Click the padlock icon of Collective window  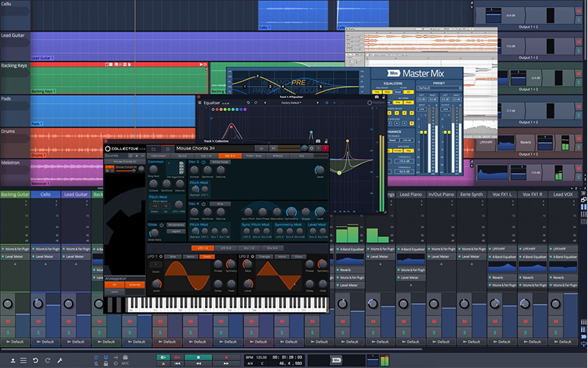[x=326, y=141]
